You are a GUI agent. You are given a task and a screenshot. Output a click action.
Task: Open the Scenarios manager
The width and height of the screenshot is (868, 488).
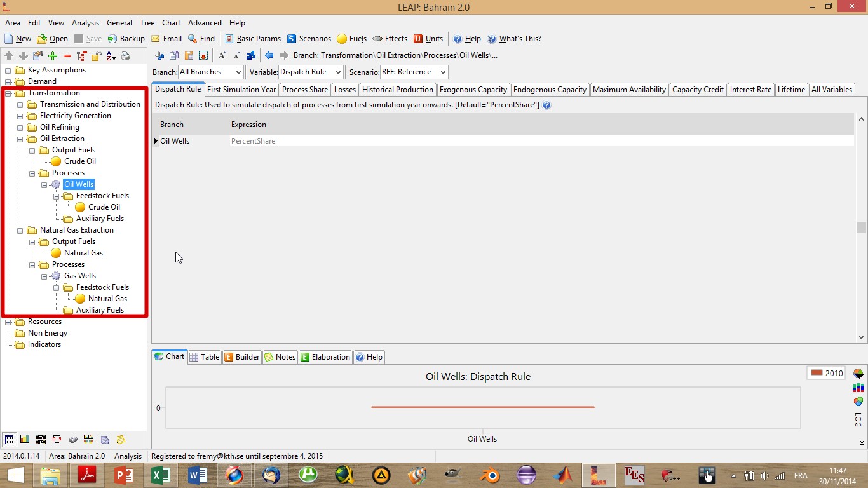[309, 39]
